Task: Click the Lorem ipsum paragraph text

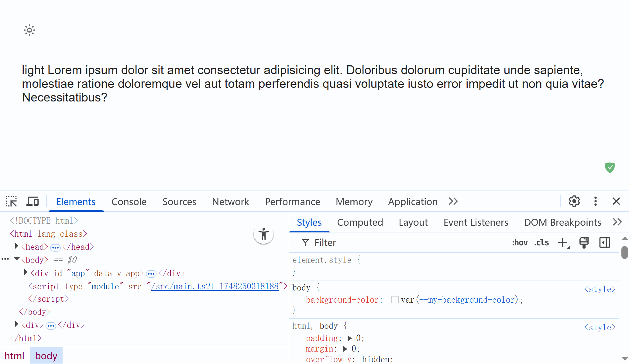Action: pos(313,84)
